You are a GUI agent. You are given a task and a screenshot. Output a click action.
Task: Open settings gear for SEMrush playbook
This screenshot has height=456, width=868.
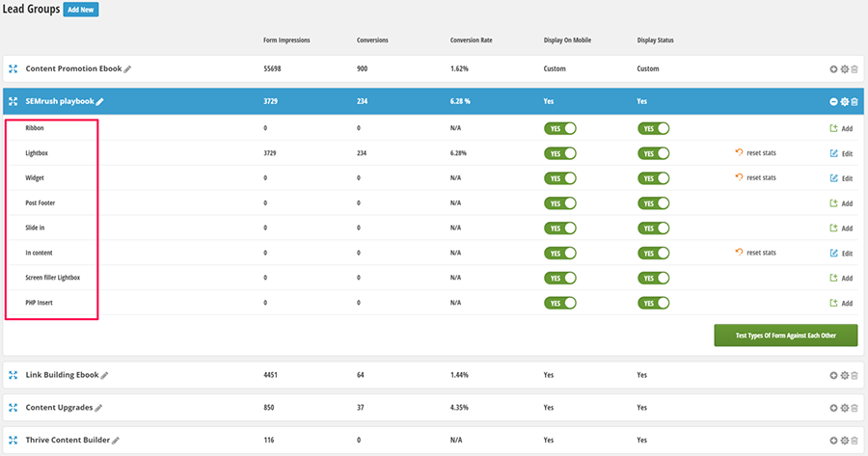(844, 102)
